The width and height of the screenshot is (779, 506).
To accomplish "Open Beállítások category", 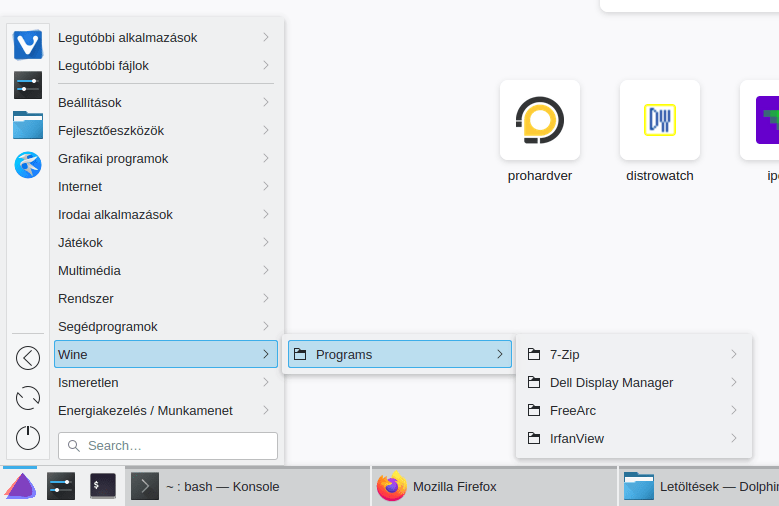I will click(x=165, y=102).
